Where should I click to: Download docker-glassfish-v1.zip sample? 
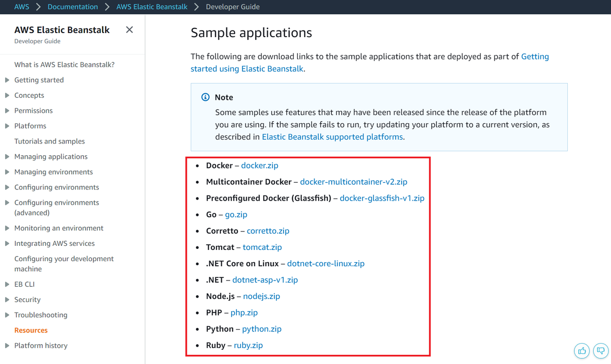point(382,198)
